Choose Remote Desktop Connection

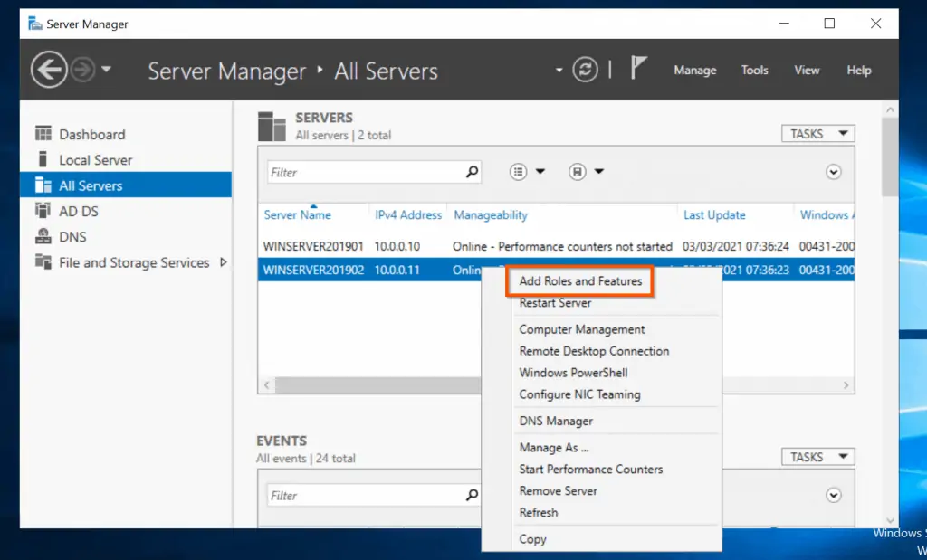tap(594, 351)
